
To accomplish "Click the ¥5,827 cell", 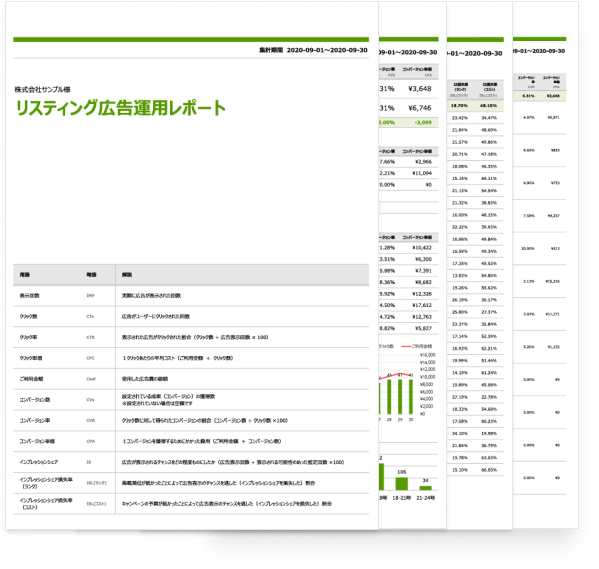I will coord(423,328).
